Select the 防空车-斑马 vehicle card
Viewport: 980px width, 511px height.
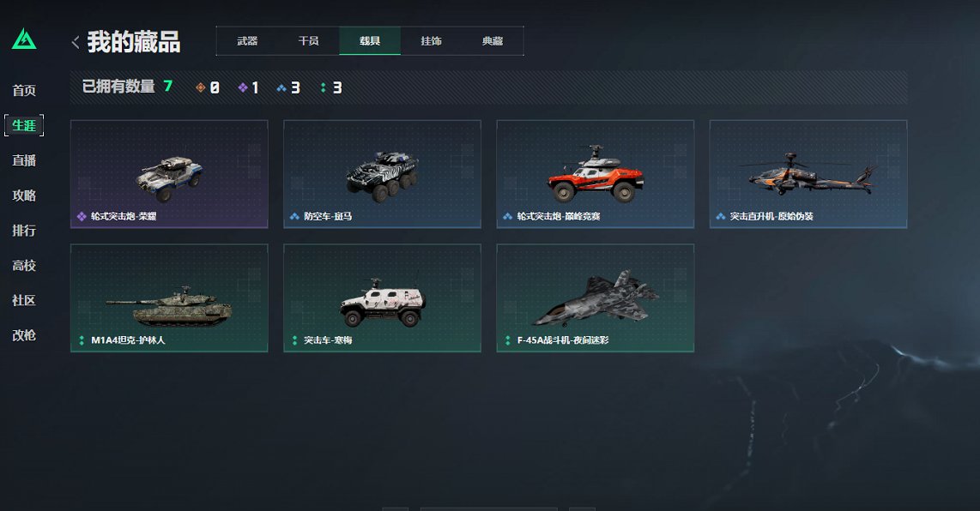(x=383, y=174)
